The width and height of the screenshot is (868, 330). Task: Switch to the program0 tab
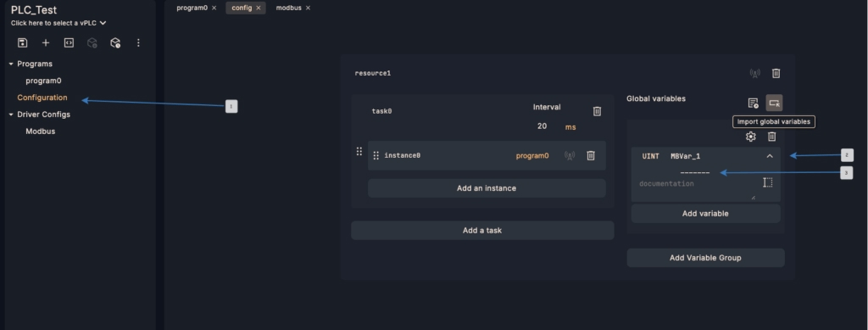pyautogui.click(x=192, y=8)
